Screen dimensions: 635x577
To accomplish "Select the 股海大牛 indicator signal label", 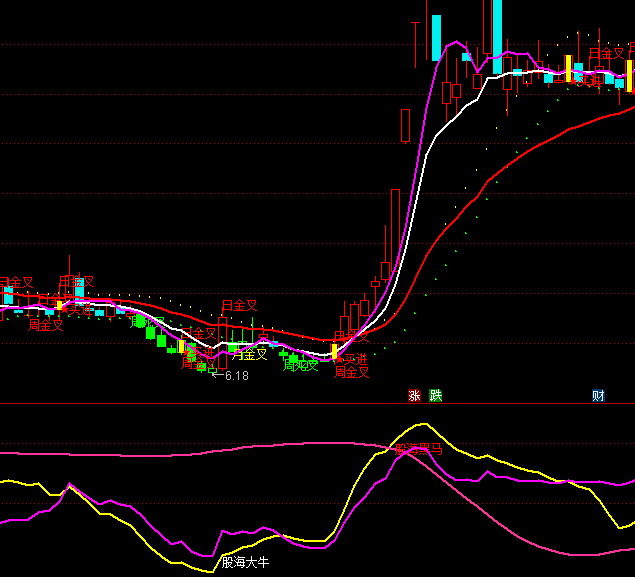I will [x=246, y=562].
